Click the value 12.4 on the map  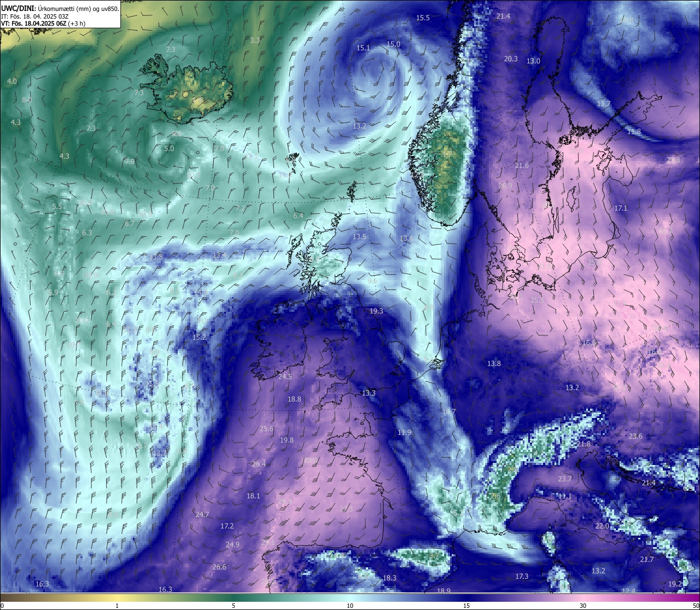(x=628, y=591)
